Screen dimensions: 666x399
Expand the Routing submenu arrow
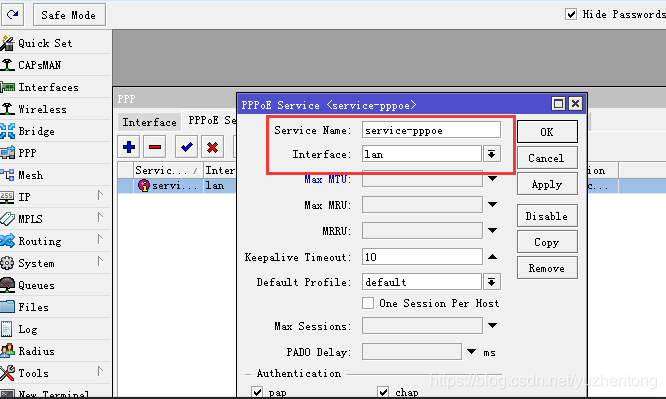[100, 239]
